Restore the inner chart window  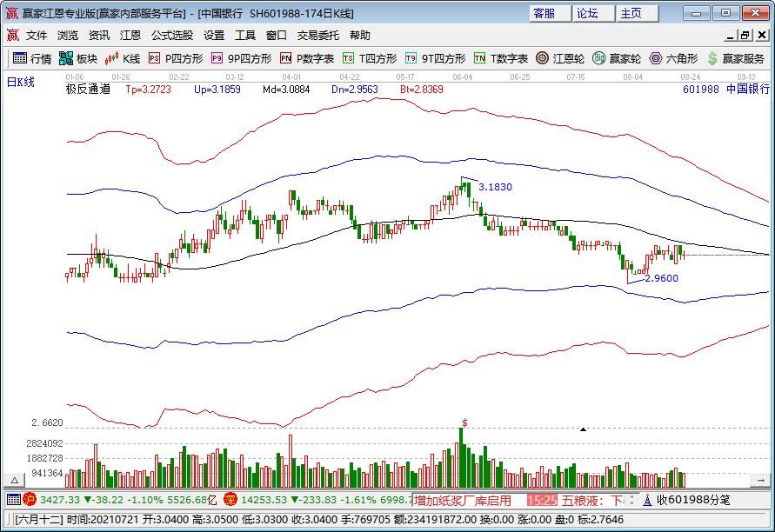(x=746, y=35)
